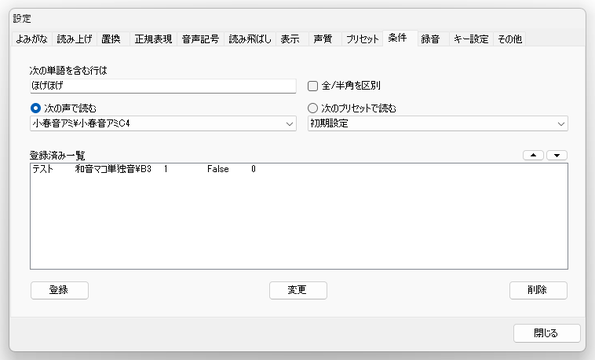Viewport: 595px width, 360px height.
Task: Click the move-down arrow button
Action: coord(557,155)
